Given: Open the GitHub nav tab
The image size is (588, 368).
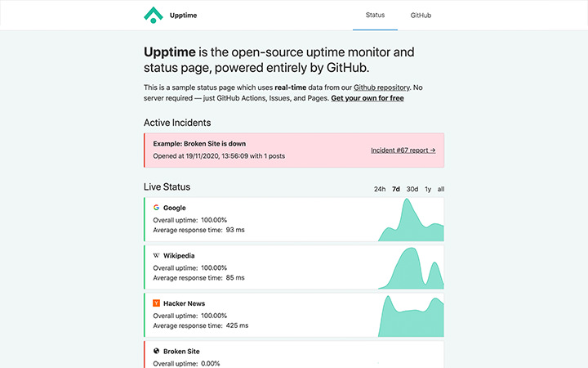Looking at the screenshot, I should pyautogui.click(x=421, y=16).
